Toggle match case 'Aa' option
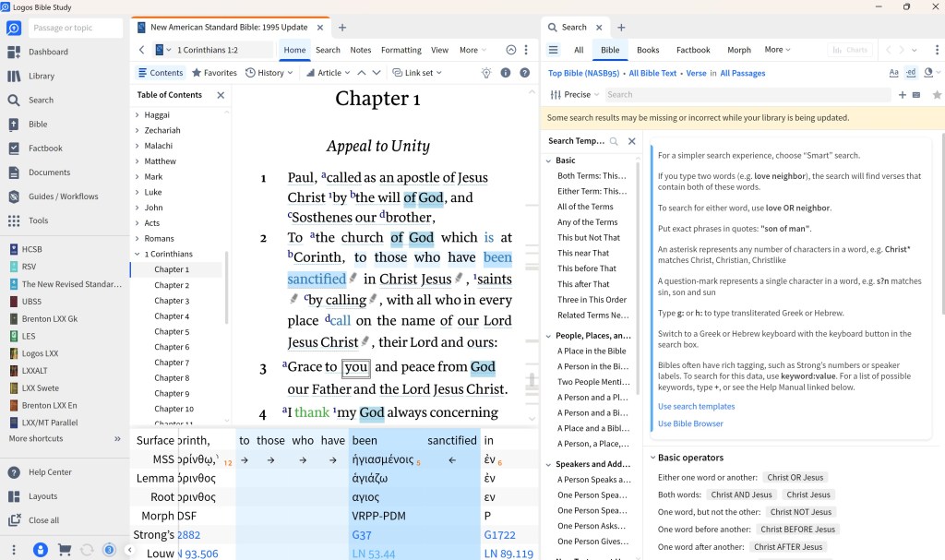This screenshot has height=560, width=945. (x=893, y=73)
